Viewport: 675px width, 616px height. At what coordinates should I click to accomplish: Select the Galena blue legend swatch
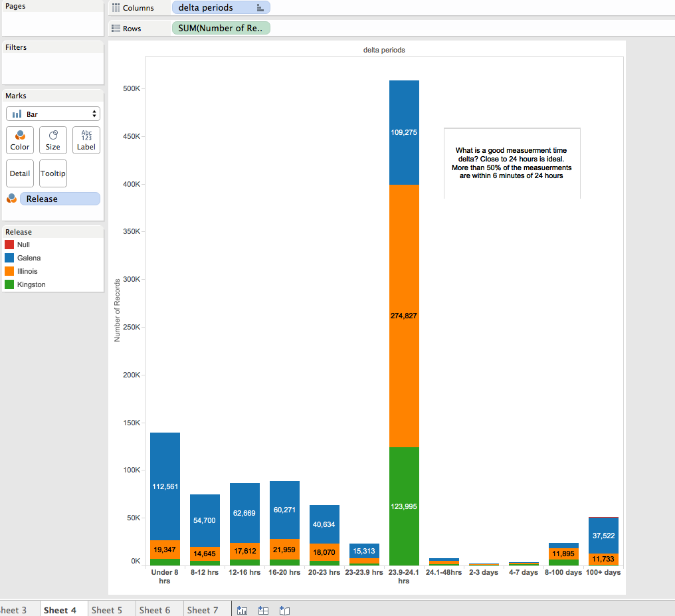point(9,258)
